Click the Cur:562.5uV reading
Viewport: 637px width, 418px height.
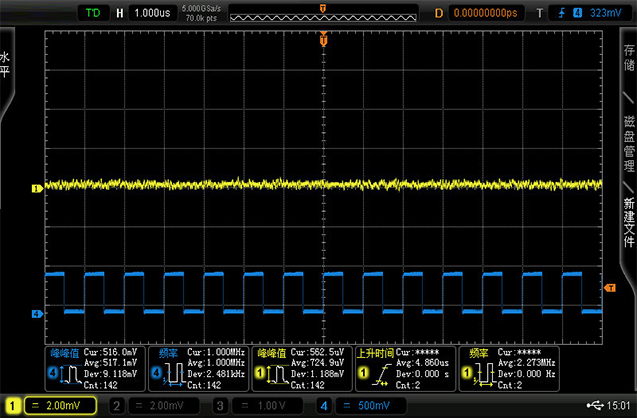317,352
